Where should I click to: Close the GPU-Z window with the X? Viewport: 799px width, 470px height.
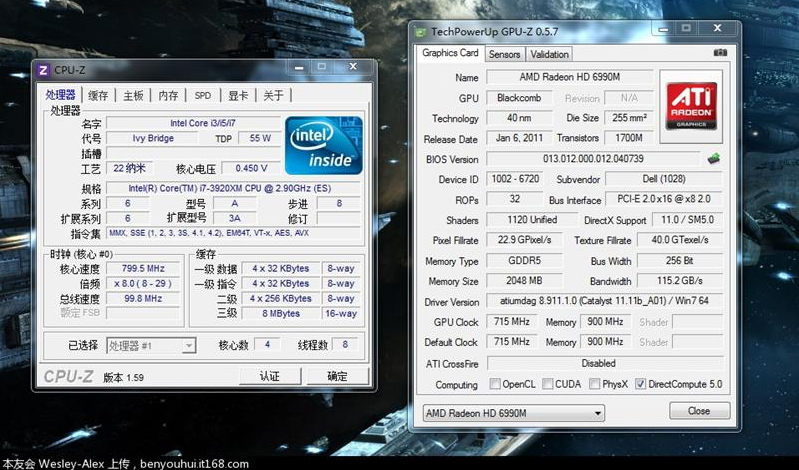click(717, 28)
